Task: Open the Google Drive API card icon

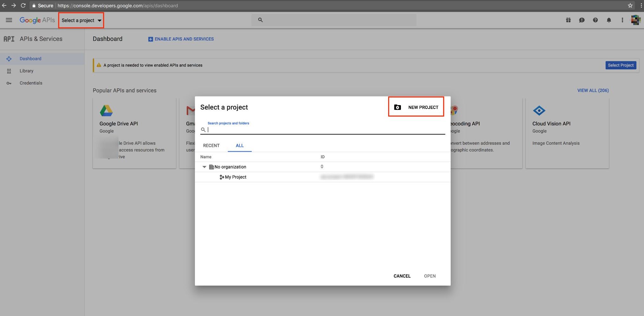Action: [x=106, y=111]
